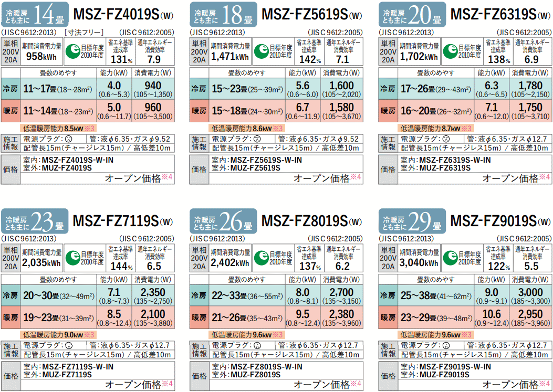Click the 1,600 cooling power consumption value
The height and width of the screenshot is (392, 553).
coord(341,86)
